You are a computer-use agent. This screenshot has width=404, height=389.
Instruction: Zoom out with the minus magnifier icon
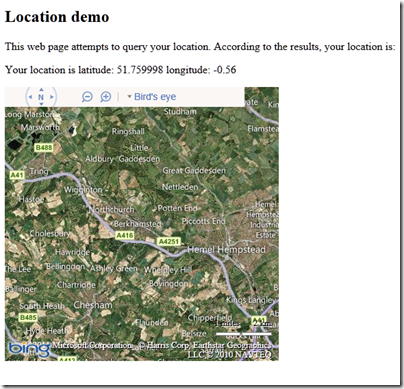[87, 97]
